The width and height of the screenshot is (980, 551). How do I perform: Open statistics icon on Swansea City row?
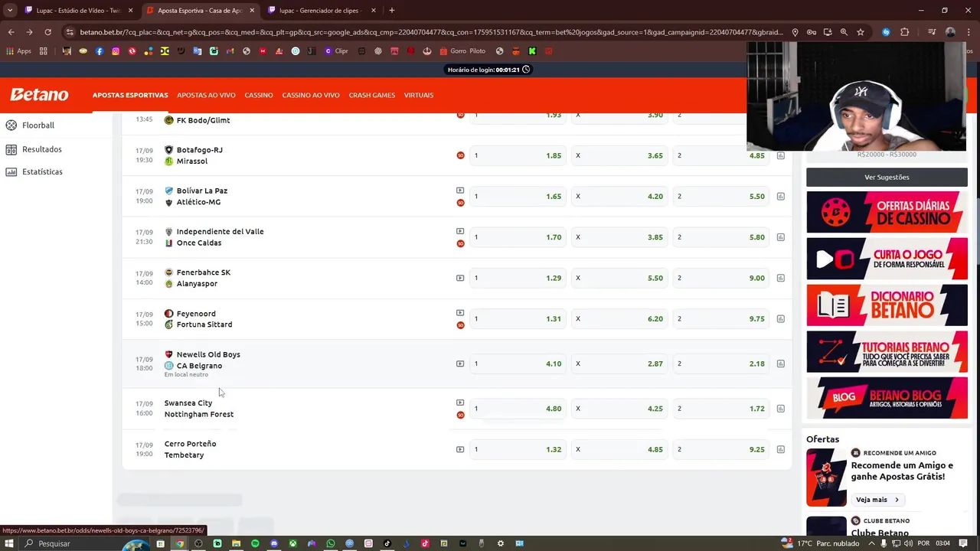(x=780, y=409)
